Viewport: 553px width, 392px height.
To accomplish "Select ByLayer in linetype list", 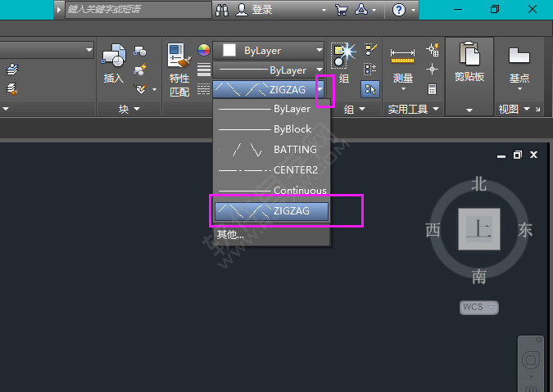I will coord(271,109).
